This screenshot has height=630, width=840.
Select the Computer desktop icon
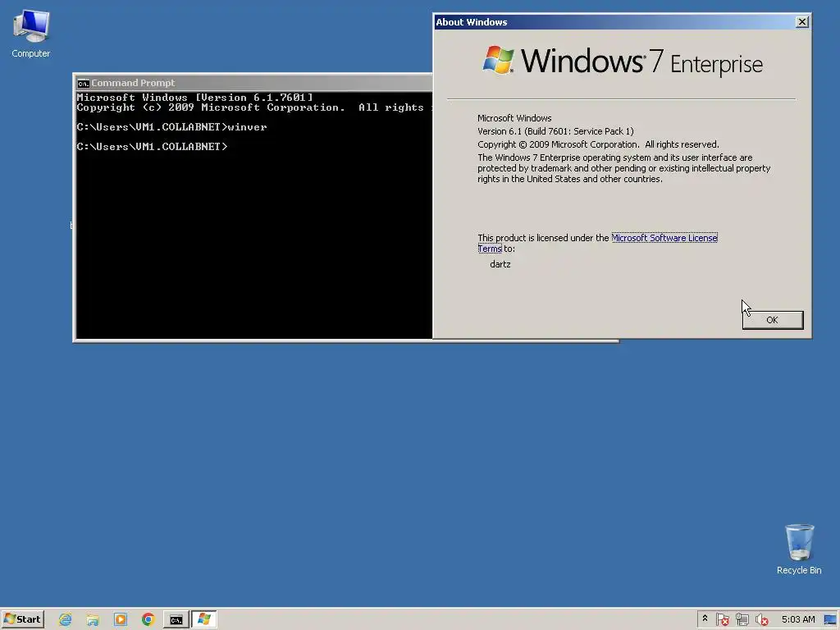tap(31, 34)
